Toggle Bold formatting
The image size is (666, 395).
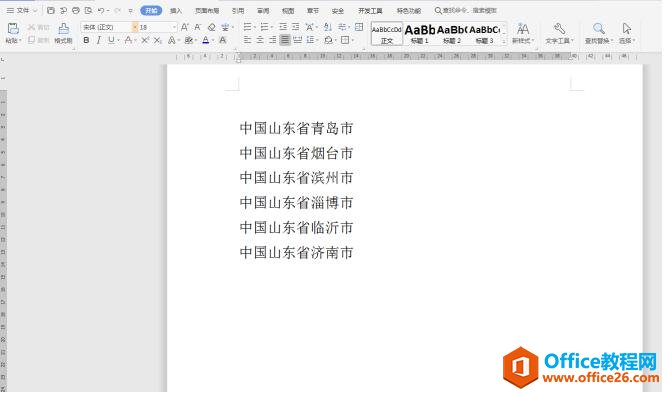(x=86, y=40)
